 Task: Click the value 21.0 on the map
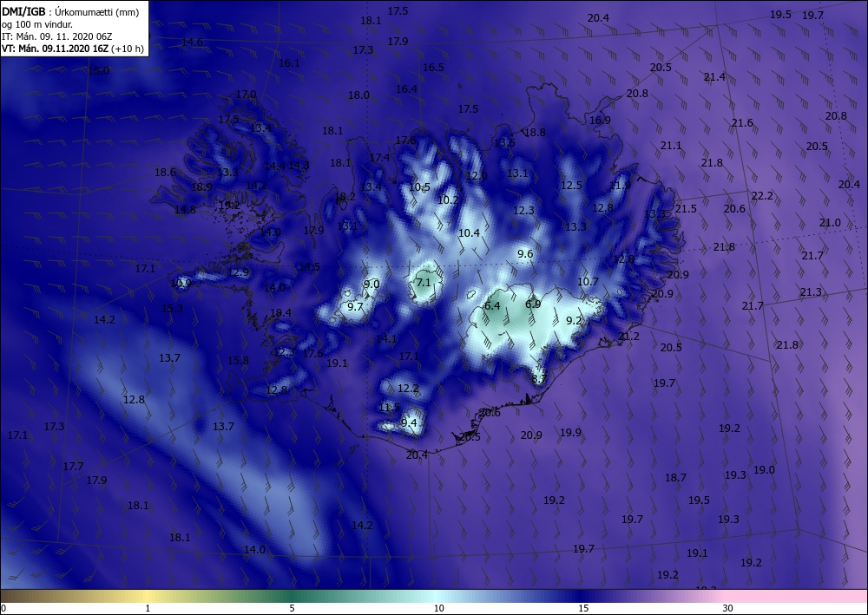(830, 223)
